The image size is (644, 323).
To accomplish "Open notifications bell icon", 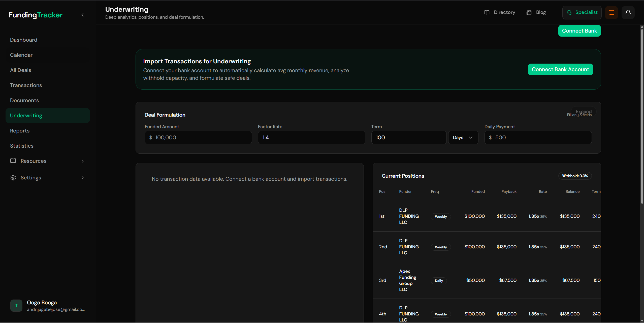I will 628,12.
